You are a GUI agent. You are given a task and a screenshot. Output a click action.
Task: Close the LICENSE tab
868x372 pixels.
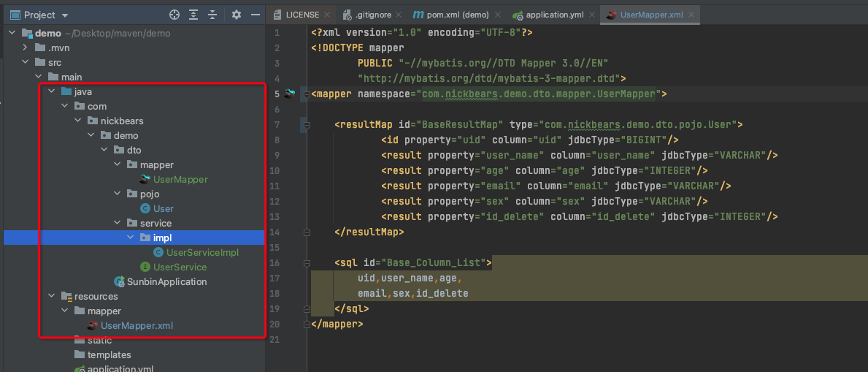tap(327, 15)
